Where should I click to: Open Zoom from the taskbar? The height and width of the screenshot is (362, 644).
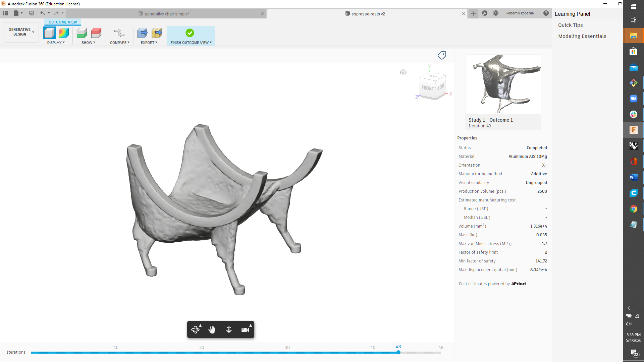point(633,99)
